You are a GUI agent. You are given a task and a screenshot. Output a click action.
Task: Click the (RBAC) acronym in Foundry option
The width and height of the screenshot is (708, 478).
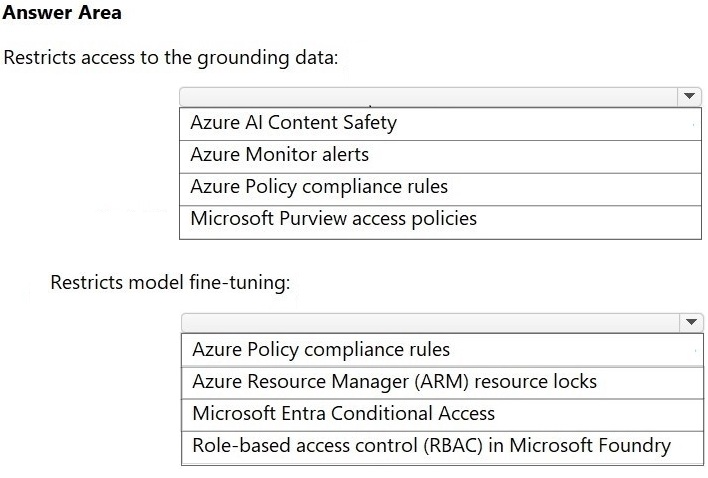pyautogui.click(x=453, y=446)
